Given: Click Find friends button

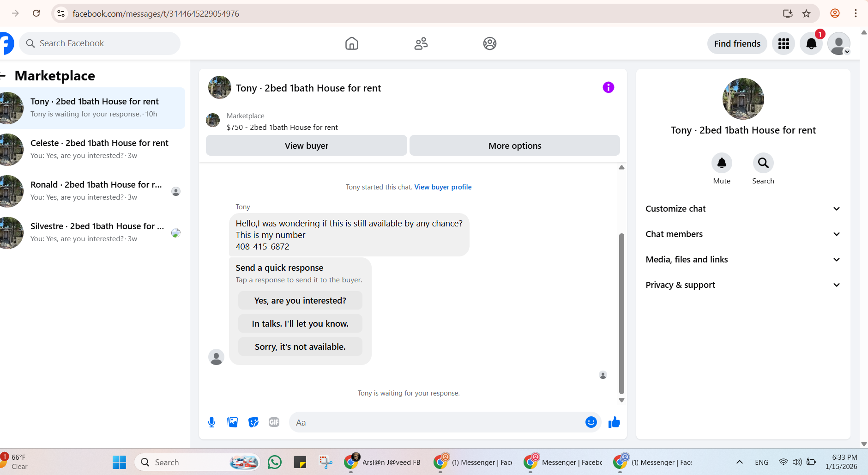Looking at the screenshot, I should pos(737,43).
